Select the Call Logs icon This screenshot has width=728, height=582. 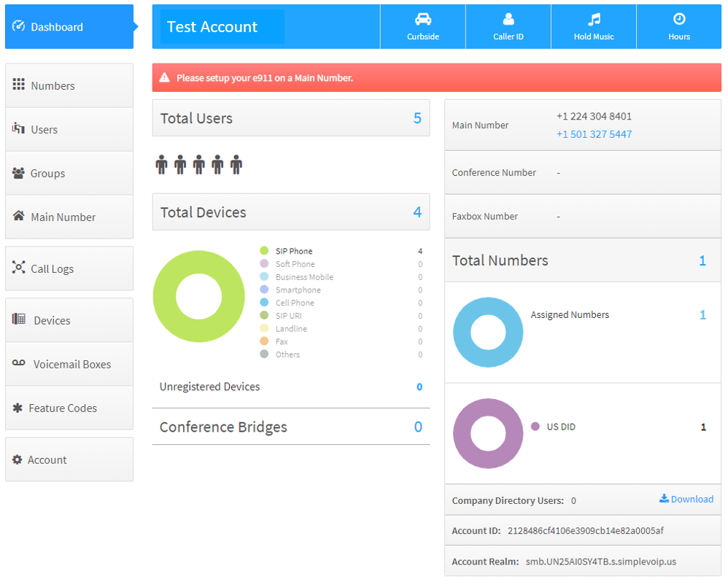pyautogui.click(x=18, y=268)
